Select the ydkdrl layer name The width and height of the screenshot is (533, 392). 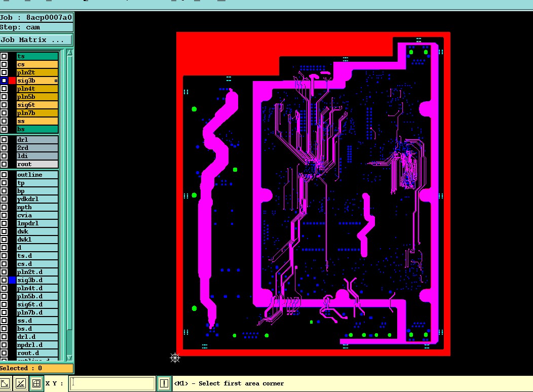pos(37,199)
